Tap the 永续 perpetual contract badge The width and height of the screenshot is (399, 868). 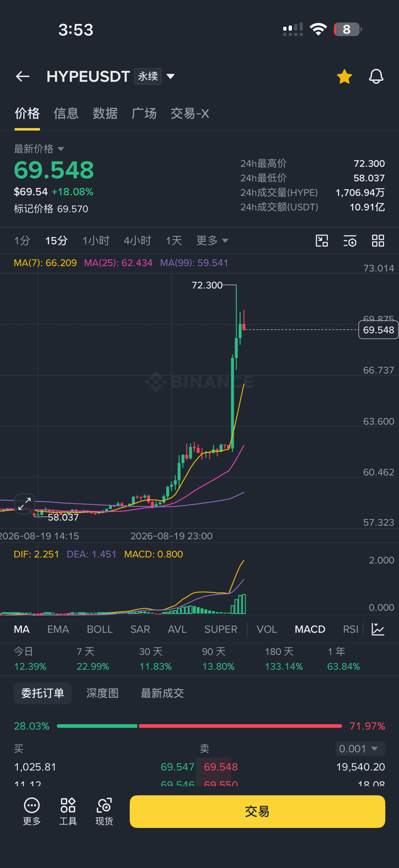coord(148,76)
